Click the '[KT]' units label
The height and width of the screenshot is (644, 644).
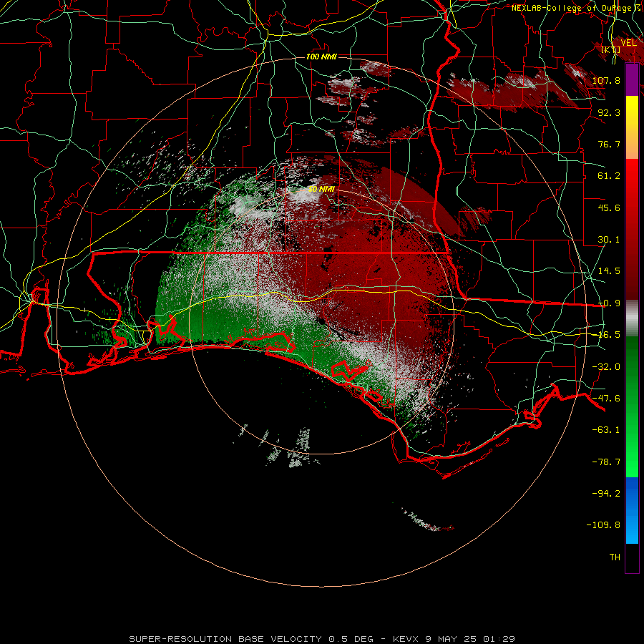pyautogui.click(x=611, y=49)
